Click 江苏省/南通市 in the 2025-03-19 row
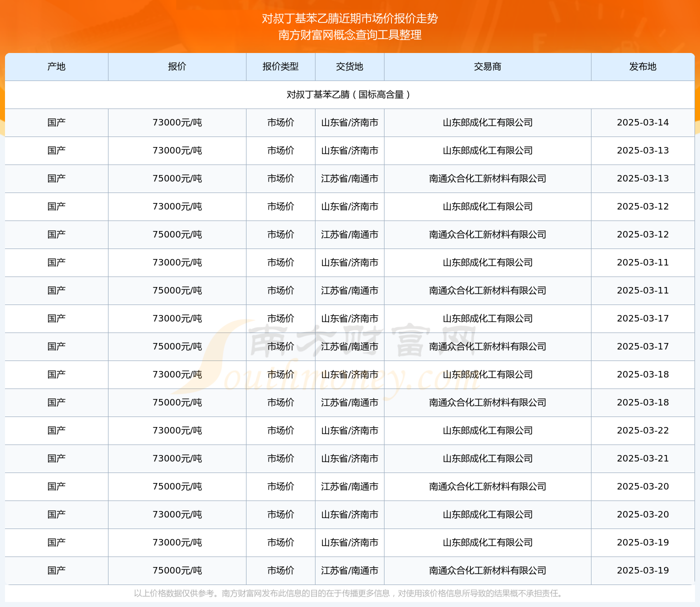The width and height of the screenshot is (700, 607). [349, 570]
